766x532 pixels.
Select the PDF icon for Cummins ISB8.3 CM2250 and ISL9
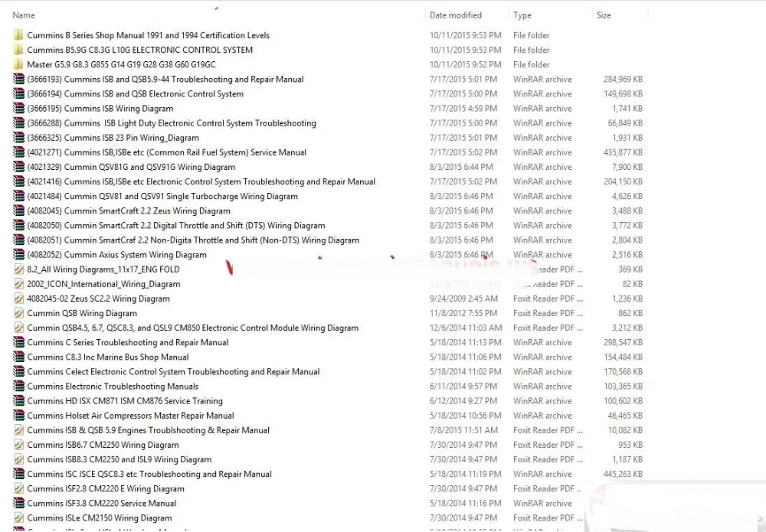click(x=18, y=460)
